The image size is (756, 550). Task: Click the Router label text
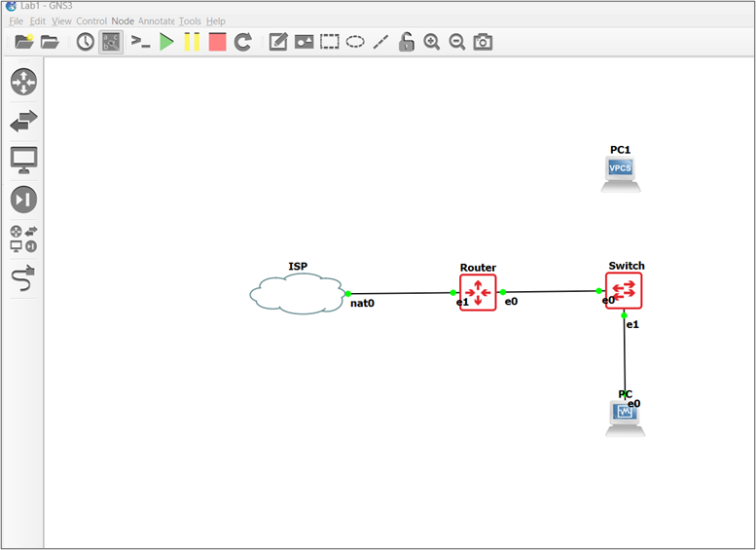point(478,268)
